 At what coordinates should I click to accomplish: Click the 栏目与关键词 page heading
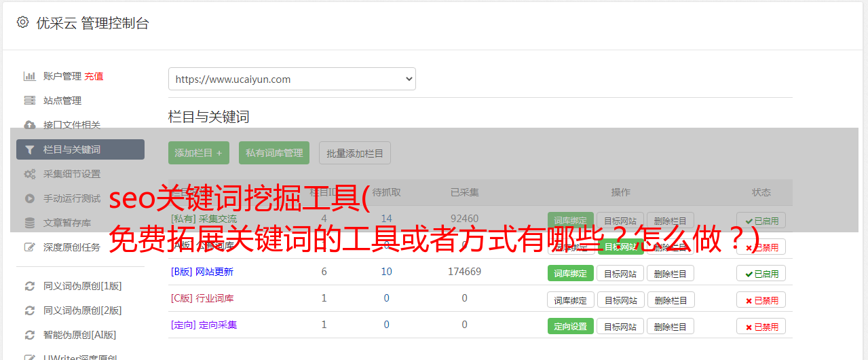pos(209,117)
